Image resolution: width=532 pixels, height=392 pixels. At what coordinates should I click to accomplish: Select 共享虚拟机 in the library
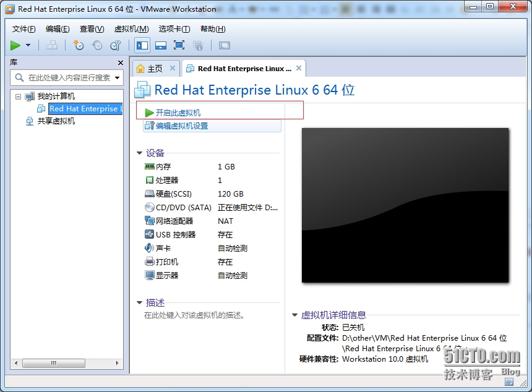pyautogui.click(x=56, y=121)
